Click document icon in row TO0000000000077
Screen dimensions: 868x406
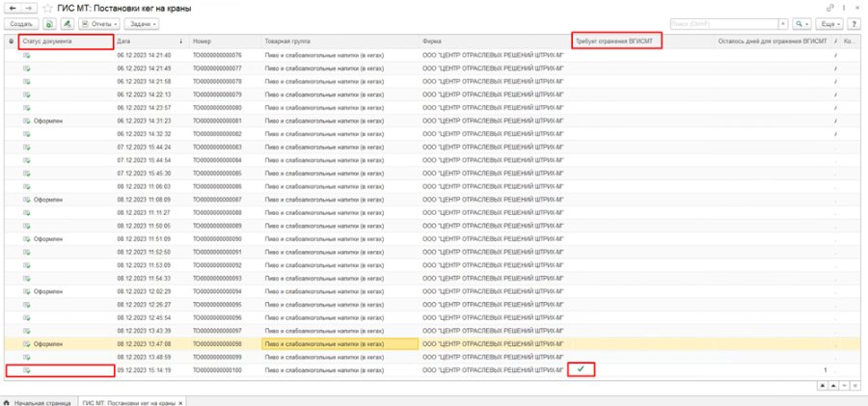pos(27,68)
